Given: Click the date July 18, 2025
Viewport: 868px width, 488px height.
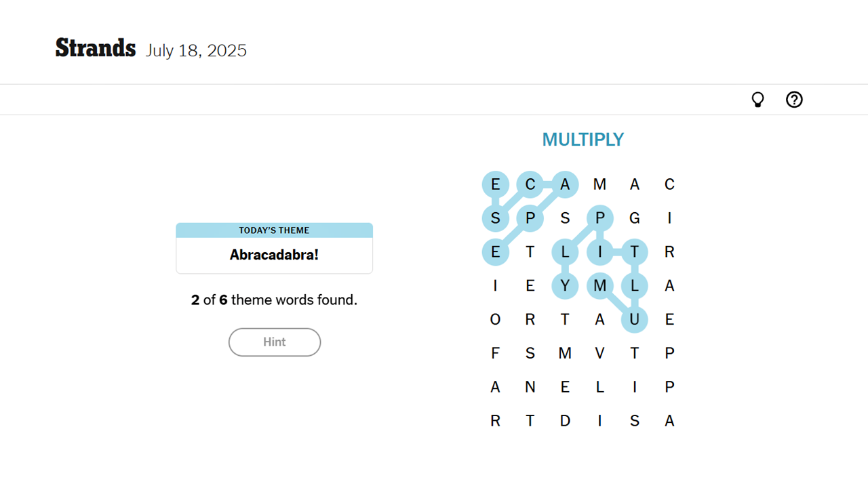Looking at the screenshot, I should coord(196,50).
